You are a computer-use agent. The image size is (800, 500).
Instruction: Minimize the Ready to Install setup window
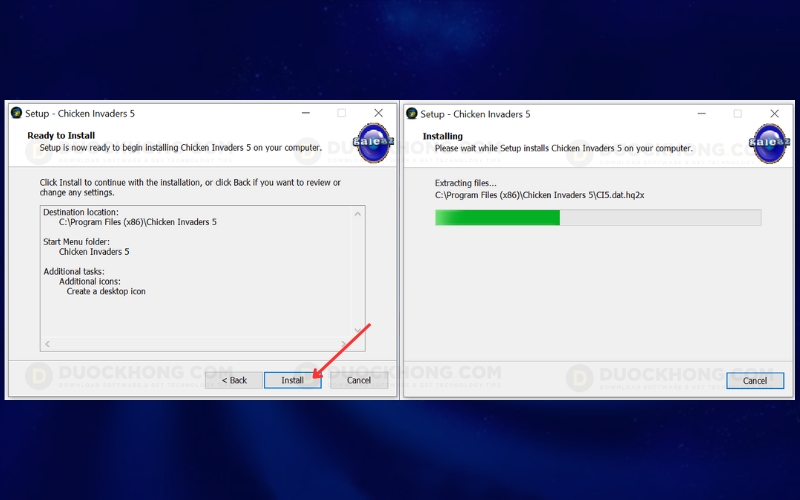tap(306, 113)
